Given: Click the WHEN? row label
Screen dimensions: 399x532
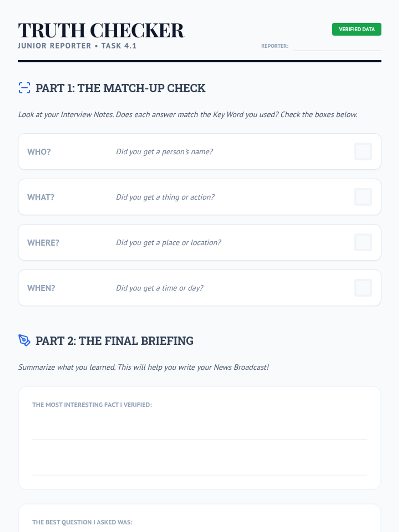Looking at the screenshot, I should [41, 288].
